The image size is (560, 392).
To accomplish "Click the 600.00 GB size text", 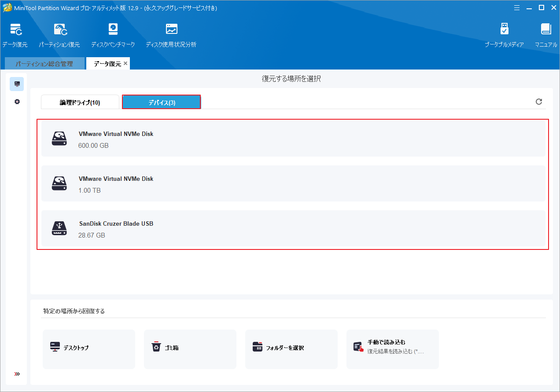I will point(93,146).
